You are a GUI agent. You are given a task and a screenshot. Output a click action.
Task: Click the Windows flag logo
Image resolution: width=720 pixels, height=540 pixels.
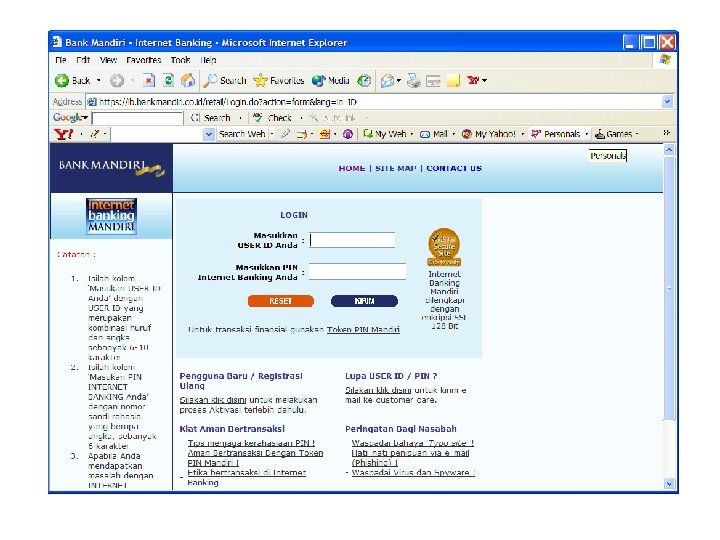[665, 60]
